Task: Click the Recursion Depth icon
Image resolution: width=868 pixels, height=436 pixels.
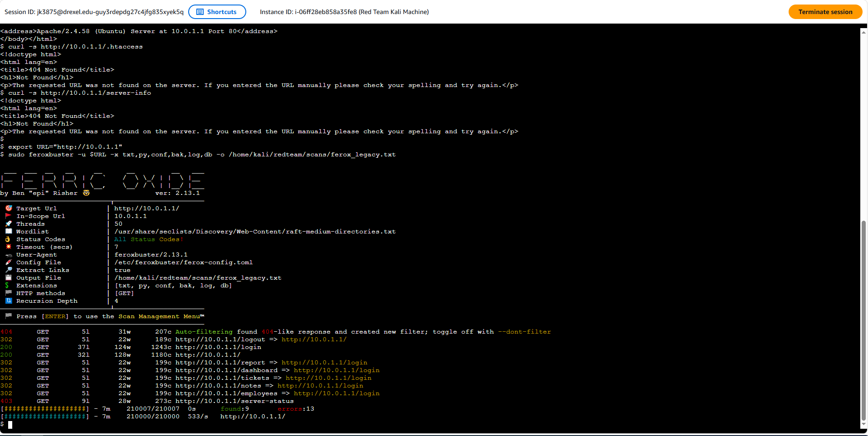Action: 9,300
